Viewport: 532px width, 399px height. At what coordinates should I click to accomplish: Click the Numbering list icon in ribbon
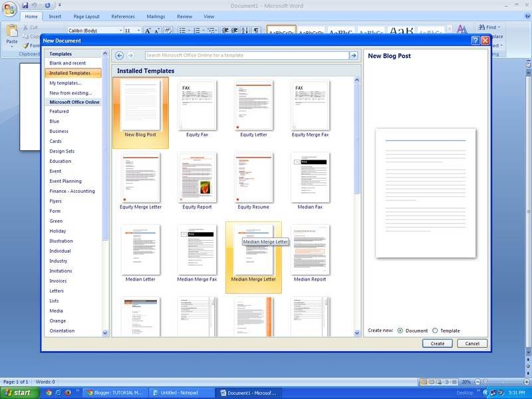click(196, 31)
